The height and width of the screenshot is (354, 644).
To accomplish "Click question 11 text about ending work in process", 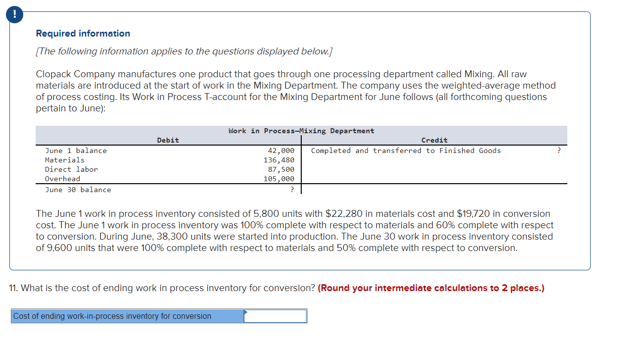I will click(x=162, y=288).
